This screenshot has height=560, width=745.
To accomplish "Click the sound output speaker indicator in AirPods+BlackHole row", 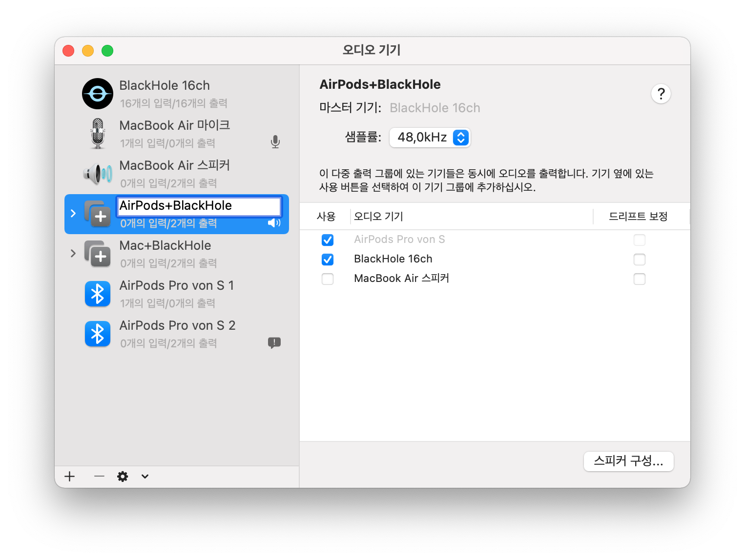I will pos(274,223).
